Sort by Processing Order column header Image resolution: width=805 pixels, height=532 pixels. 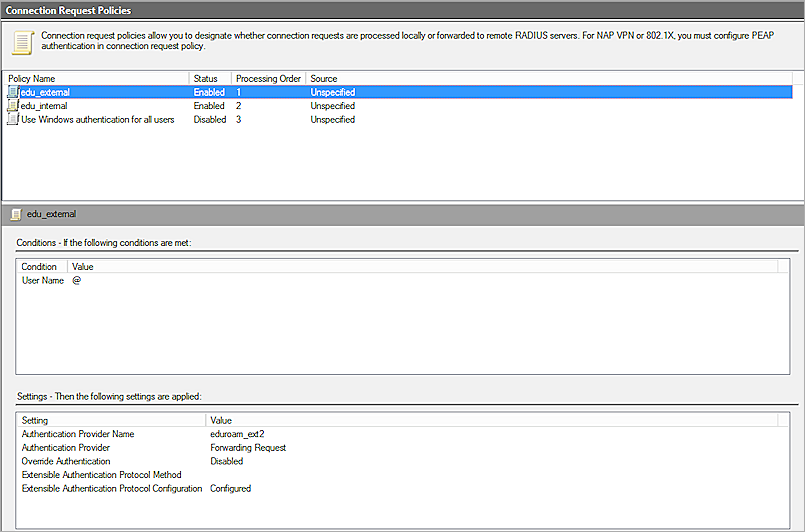(x=268, y=78)
